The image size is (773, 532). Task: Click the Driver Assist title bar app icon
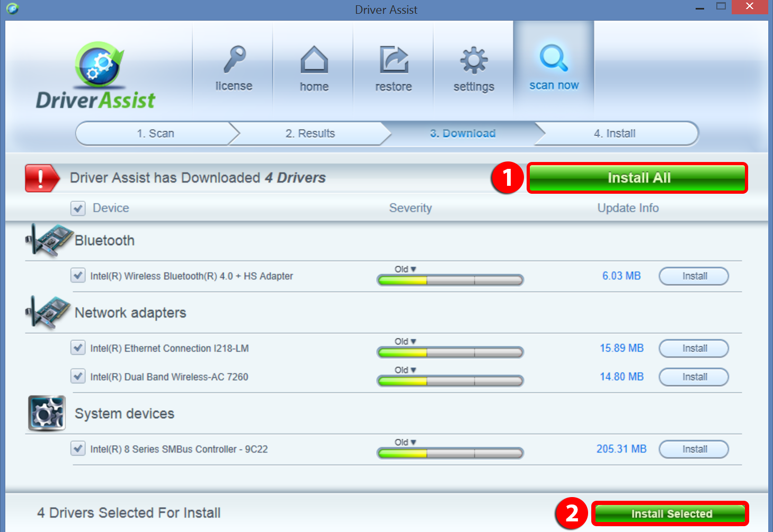click(x=13, y=8)
